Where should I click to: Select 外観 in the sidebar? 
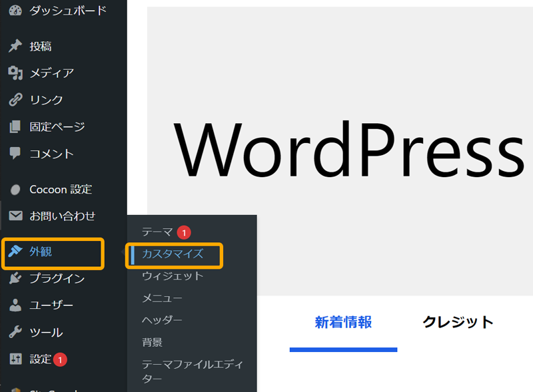click(41, 252)
